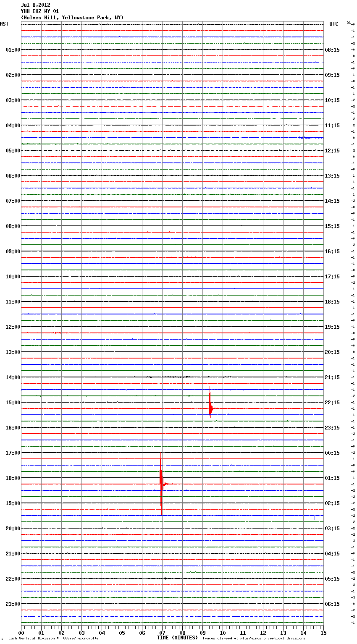The height and width of the screenshot is (644, 357).
Task: Select the 12:00 MST time marker
Action: pyautogui.click(x=13, y=327)
